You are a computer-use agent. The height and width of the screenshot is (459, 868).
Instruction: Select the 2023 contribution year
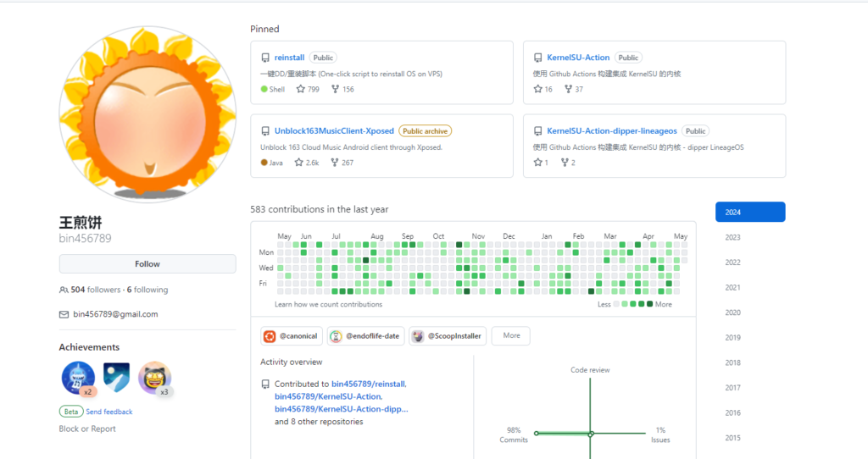click(x=732, y=238)
